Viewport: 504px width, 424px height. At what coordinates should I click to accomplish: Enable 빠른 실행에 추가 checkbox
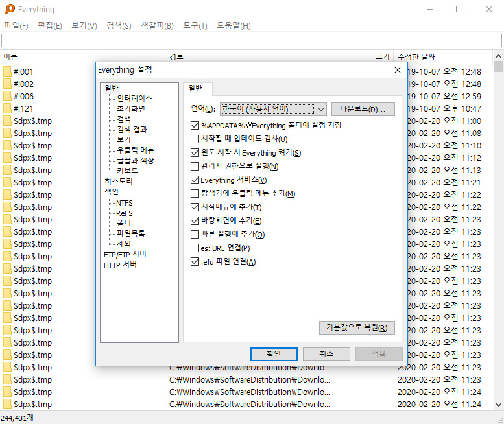pyautogui.click(x=195, y=235)
